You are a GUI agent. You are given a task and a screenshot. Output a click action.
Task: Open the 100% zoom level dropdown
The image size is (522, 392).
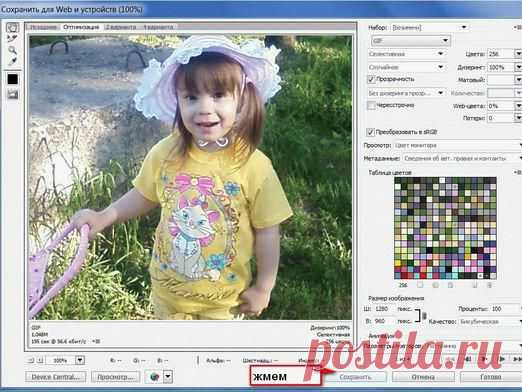coord(80,360)
